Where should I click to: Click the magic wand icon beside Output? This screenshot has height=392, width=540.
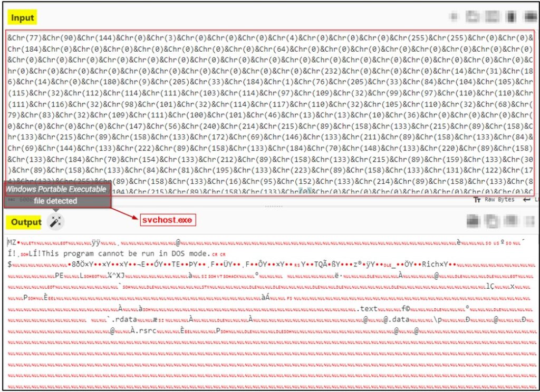(x=55, y=222)
